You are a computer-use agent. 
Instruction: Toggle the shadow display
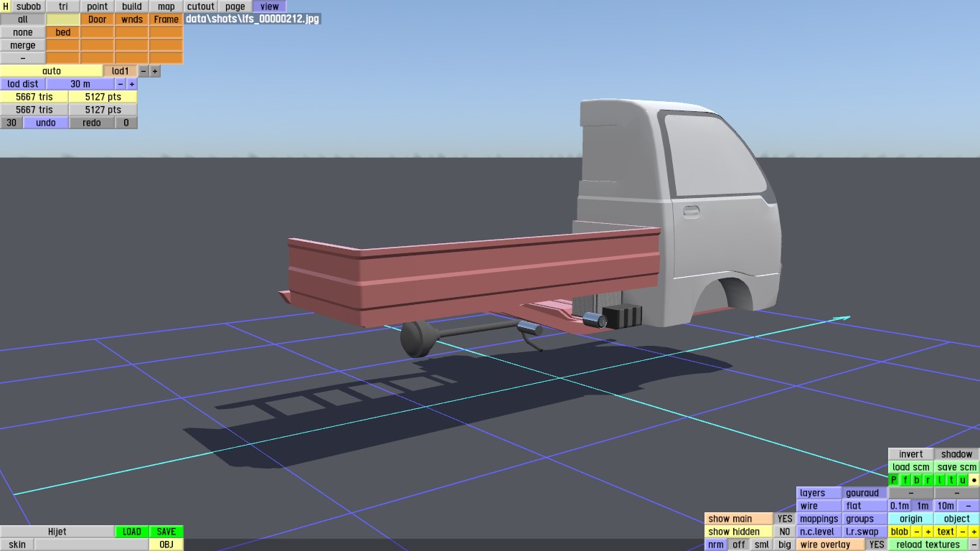[957, 454]
